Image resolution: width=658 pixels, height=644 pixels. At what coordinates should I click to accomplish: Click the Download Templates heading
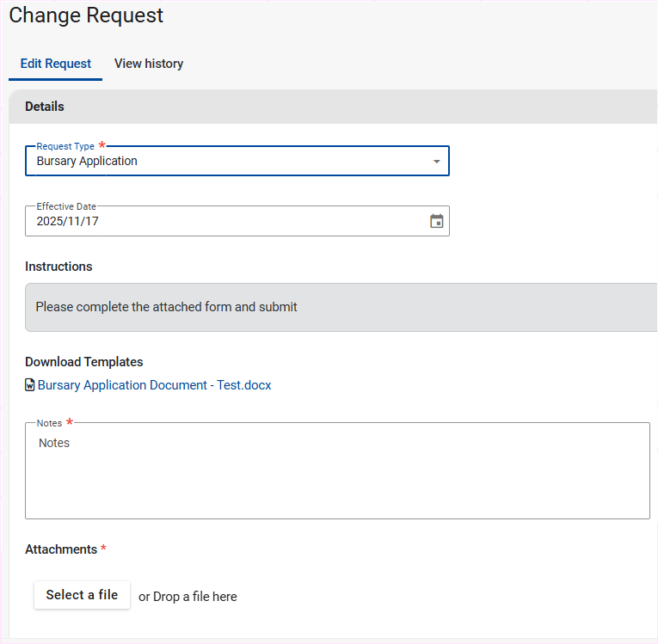[x=84, y=362]
